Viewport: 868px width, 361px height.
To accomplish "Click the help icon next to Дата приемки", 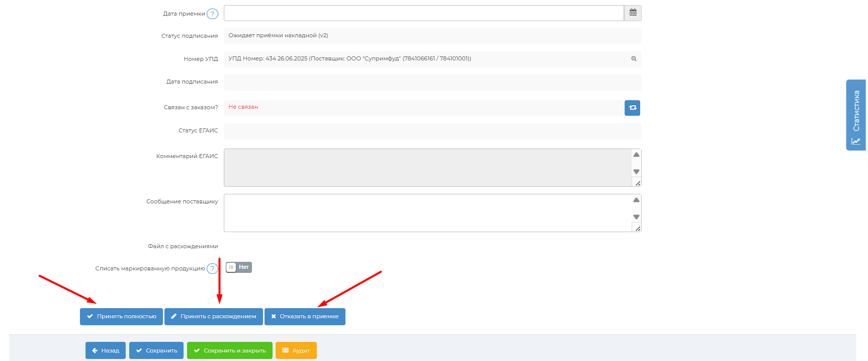I will click(212, 14).
